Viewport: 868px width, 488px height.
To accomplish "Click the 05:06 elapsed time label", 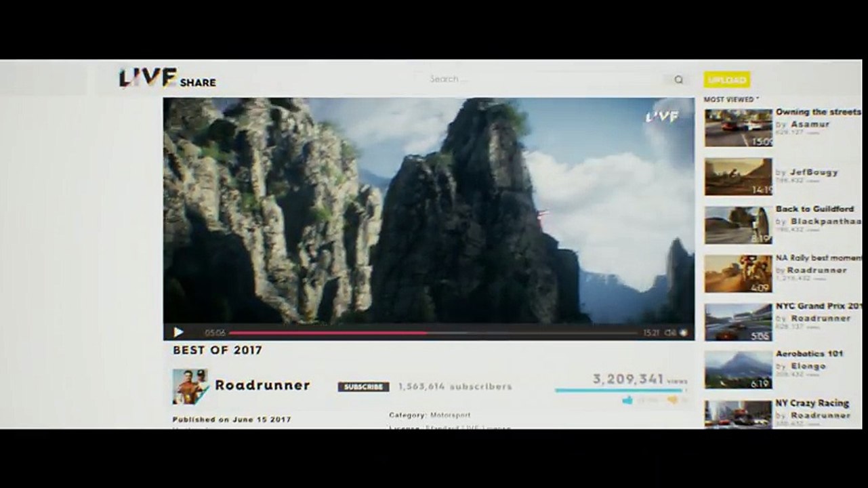I will pyautogui.click(x=215, y=333).
